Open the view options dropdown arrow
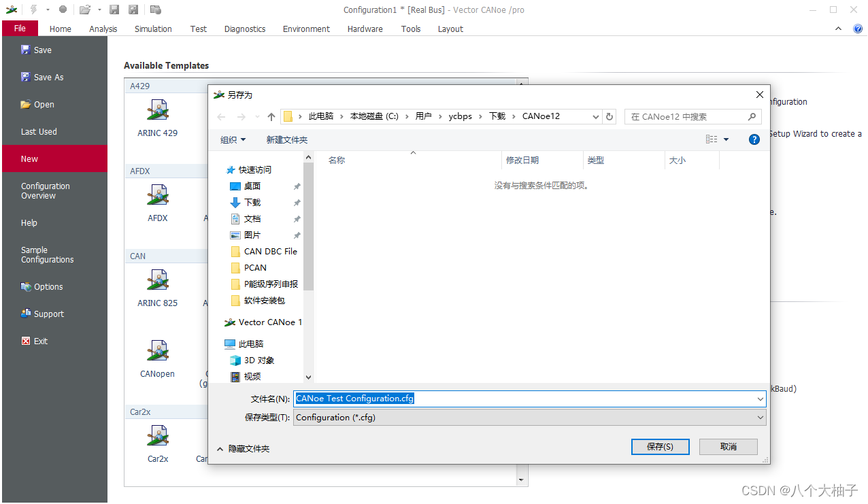Viewport: 868px width, 504px height. (726, 139)
